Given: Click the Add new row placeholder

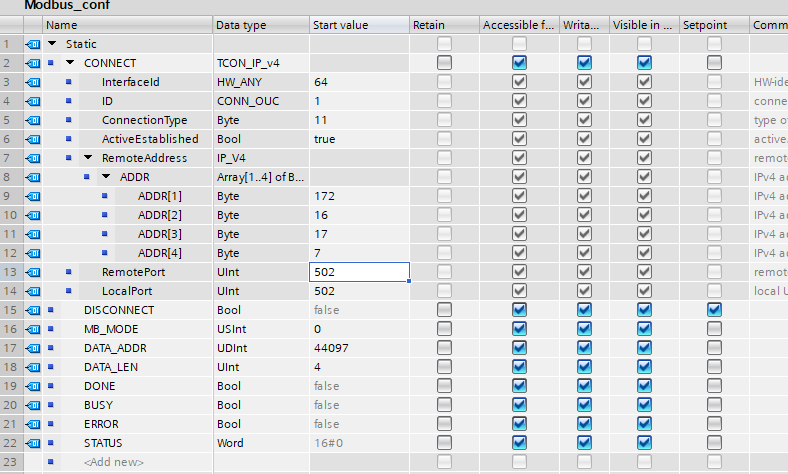Looking at the screenshot, I should pos(114,462).
